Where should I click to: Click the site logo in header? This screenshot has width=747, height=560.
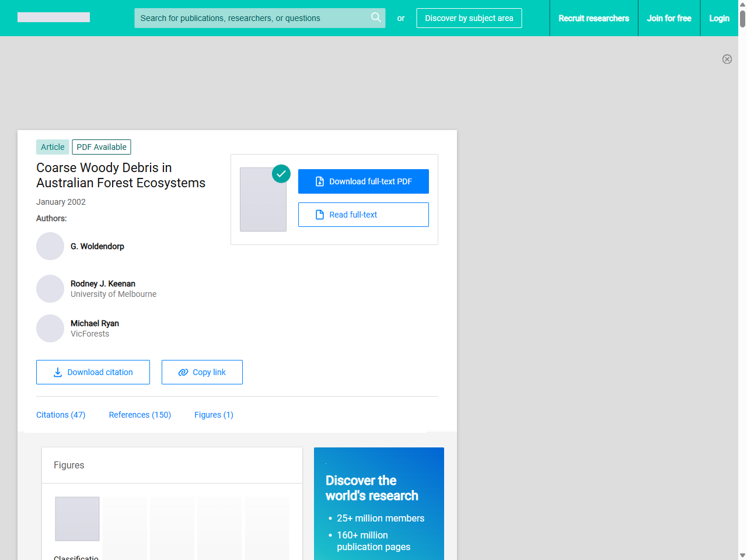54,17
